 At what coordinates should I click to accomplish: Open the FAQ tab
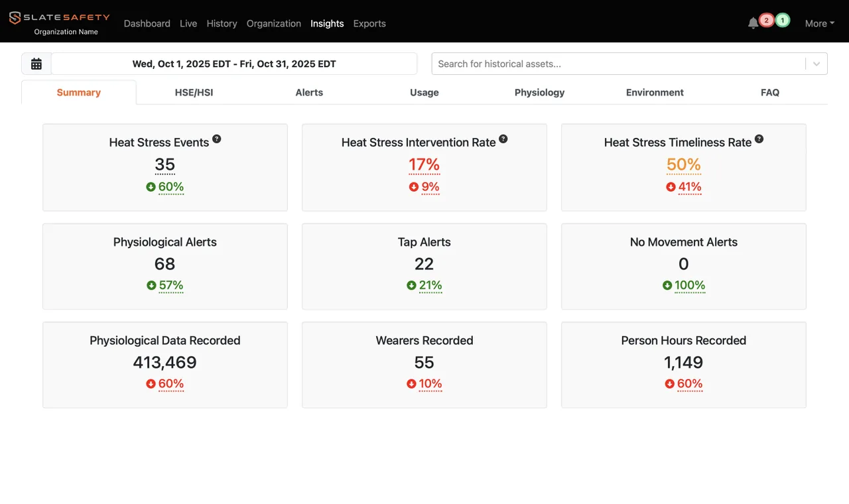click(x=770, y=92)
